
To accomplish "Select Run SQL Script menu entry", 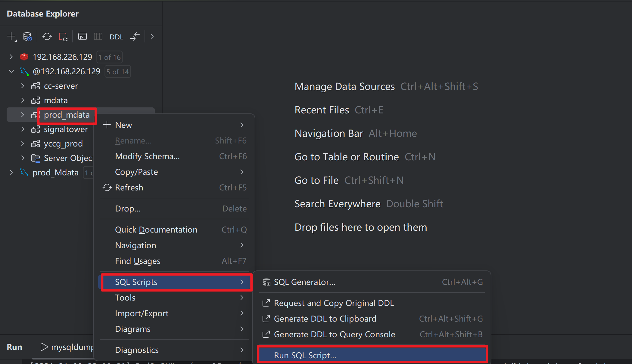I will pyautogui.click(x=305, y=355).
